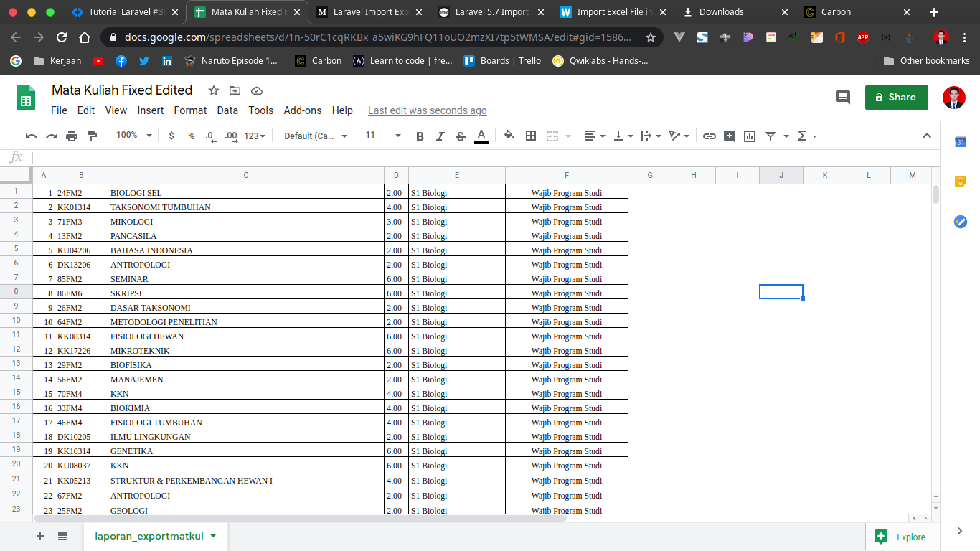The image size is (980, 551).
Task: Open the Data menu
Action: point(227,110)
